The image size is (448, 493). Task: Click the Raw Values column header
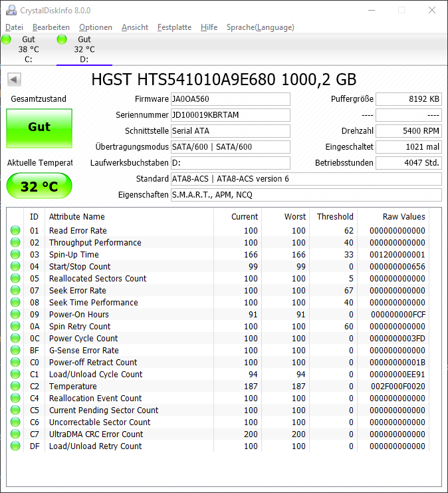[x=393, y=217]
